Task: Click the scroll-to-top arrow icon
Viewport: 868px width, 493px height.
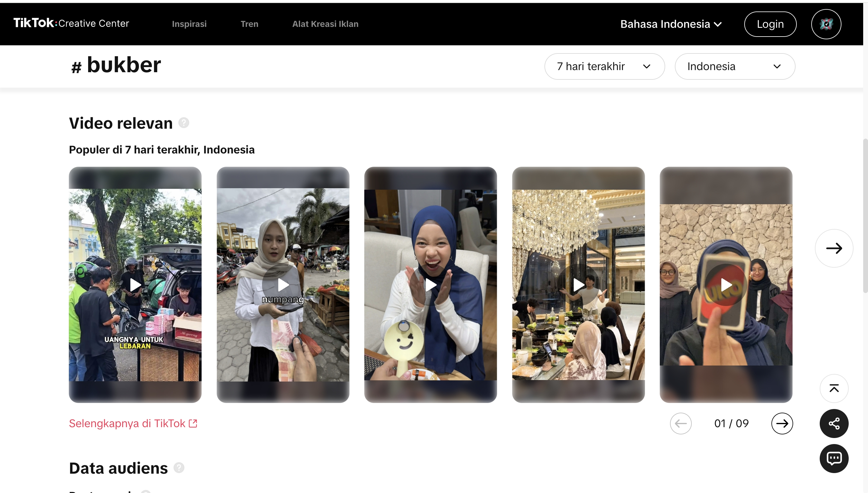Action: click(x=834, y=388)
